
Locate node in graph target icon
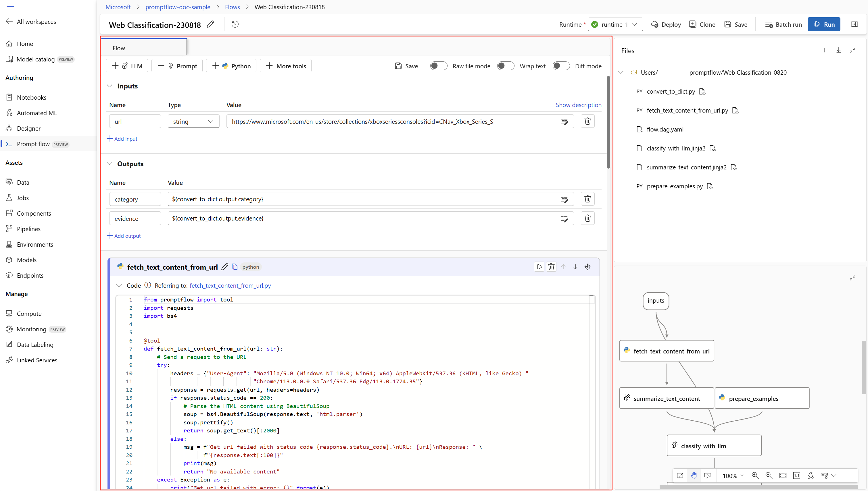587,267
